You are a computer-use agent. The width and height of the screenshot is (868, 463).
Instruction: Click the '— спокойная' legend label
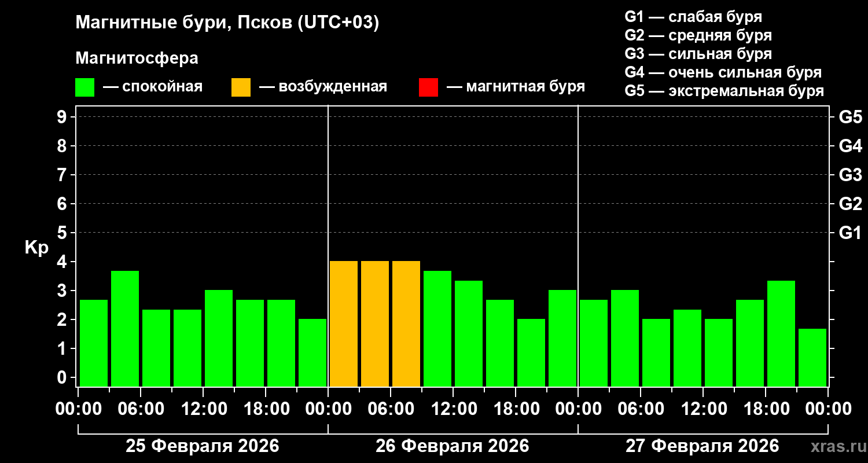click(x=153, y=87)
